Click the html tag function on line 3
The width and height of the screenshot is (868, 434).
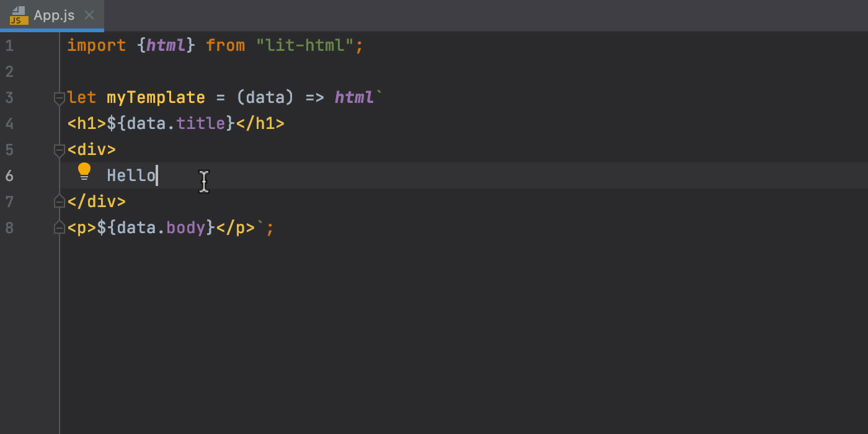(x=355, y=97)
